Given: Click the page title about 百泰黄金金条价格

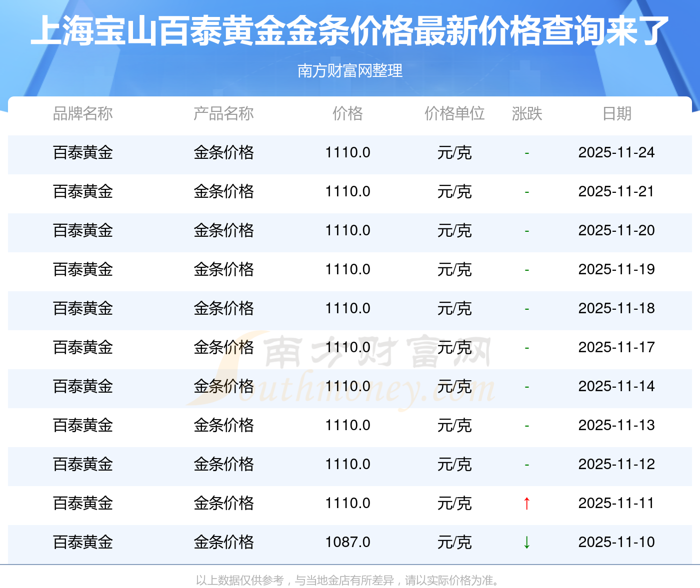Looking at the screenshot, I should click(x=350, y=31).
